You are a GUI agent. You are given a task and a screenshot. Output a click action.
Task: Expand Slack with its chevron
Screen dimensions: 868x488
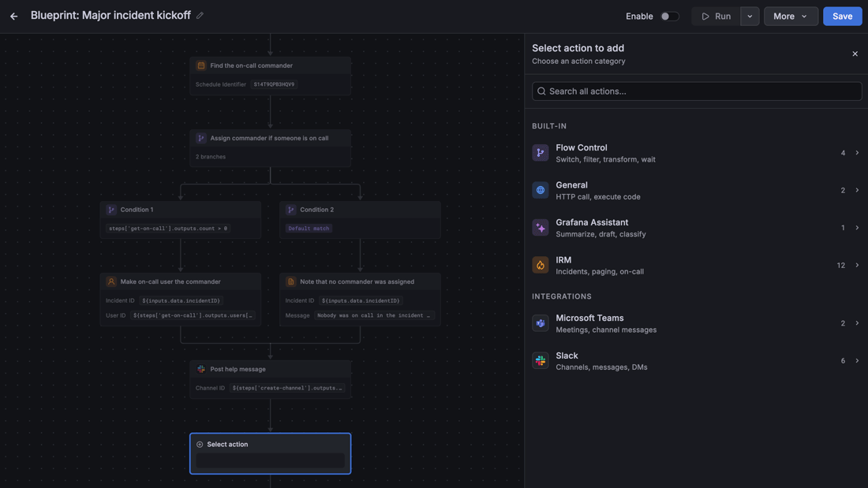click(x=857, y=361)
